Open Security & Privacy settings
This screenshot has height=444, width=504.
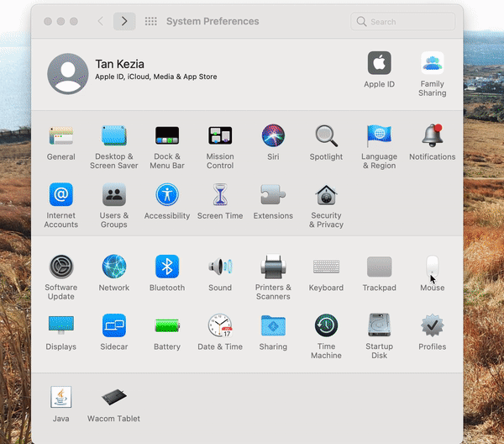pyautogui.click(x=326, y=196)
